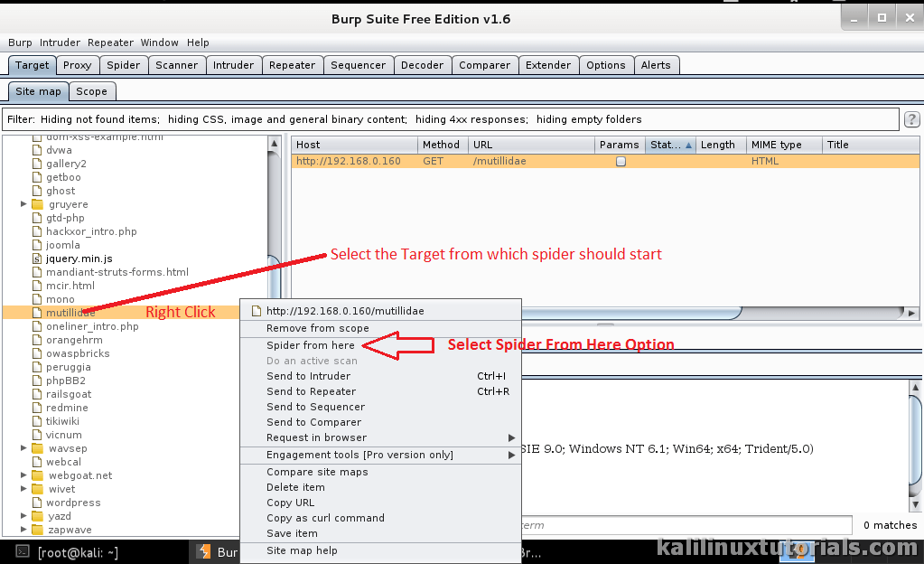Click the filter help question mark icon
Image resolution: width=924 pixels, height=564 pixels.
pyautogui.click(x=910, y=118)
